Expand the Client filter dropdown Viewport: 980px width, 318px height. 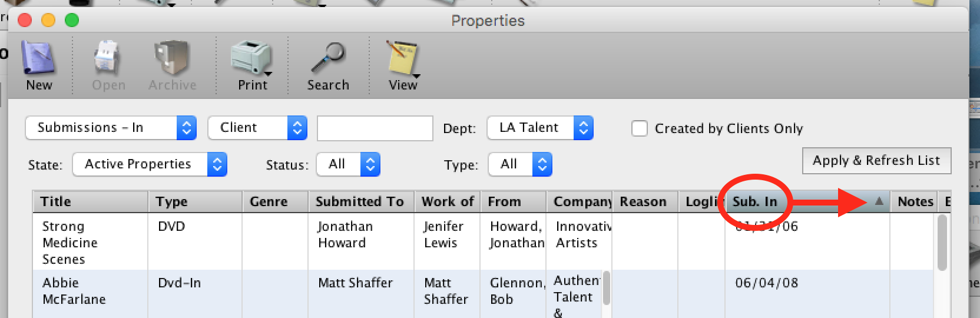(257, 128)
